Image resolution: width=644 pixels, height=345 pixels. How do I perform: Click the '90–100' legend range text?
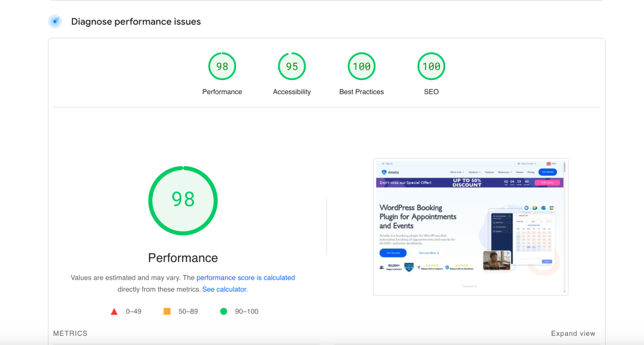[246, 311]
